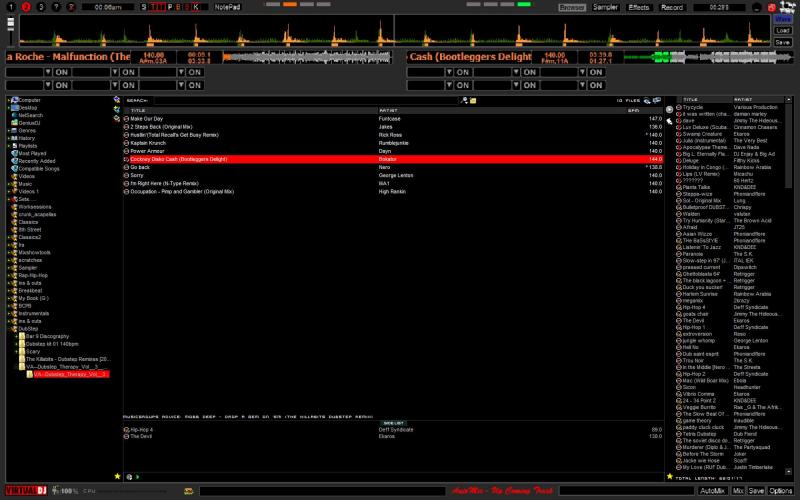Expand the History tree node

(x=9, y=138)
